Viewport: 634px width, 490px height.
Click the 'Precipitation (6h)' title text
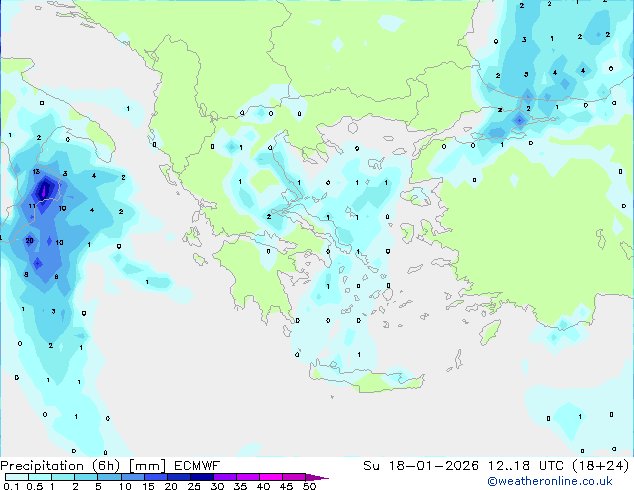(60, 466)
